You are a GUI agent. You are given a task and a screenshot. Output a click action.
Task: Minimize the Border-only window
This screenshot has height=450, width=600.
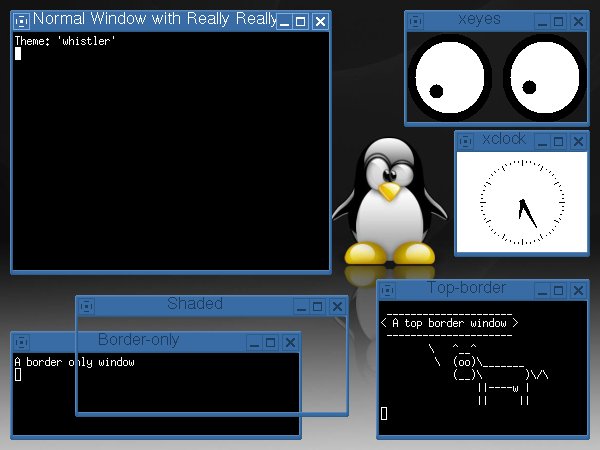coord(254,342)
